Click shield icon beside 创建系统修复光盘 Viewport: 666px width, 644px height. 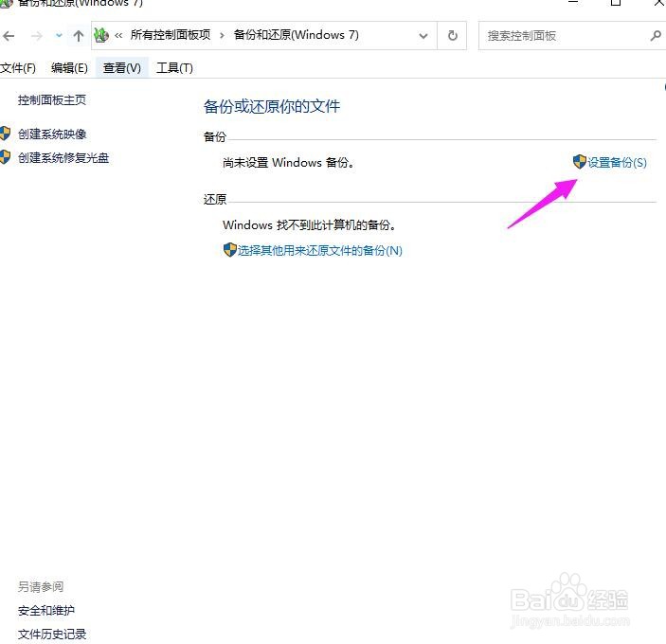point(5,157)
